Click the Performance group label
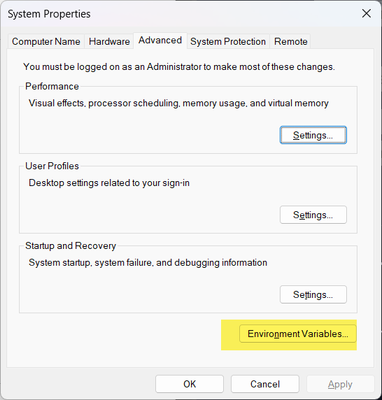 point(52,86)
